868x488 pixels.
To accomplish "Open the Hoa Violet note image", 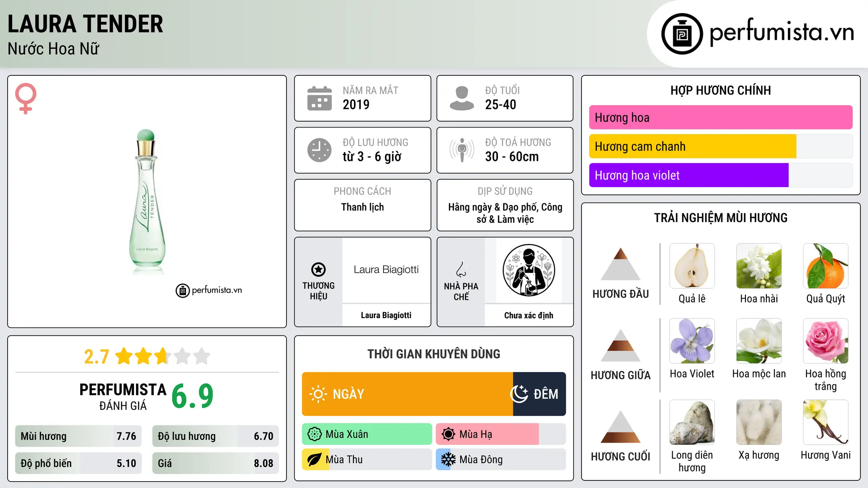I will click(692, 341).
